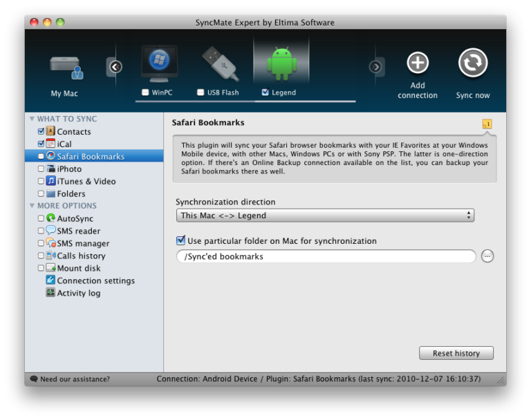The image size is (531, 420).
Task: Open Connection settings in sidebar
Action: 95,280
